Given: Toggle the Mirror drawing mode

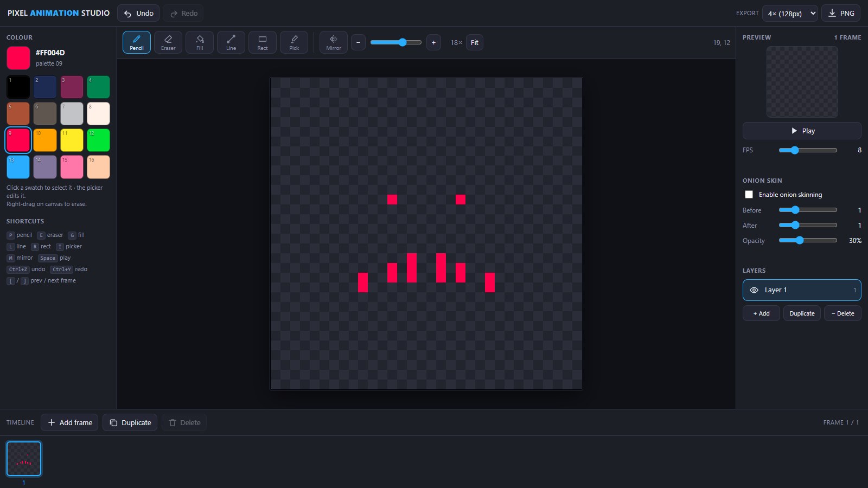Looking at the screenshot, I should [334, 42].
